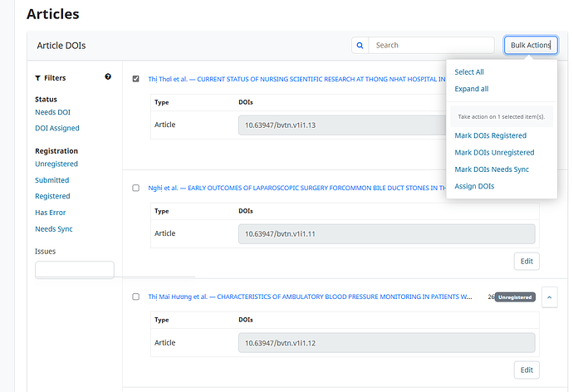Click the Filters funnel icon
The height and width of the screenshot is (392, 573).
coord(37,78)
